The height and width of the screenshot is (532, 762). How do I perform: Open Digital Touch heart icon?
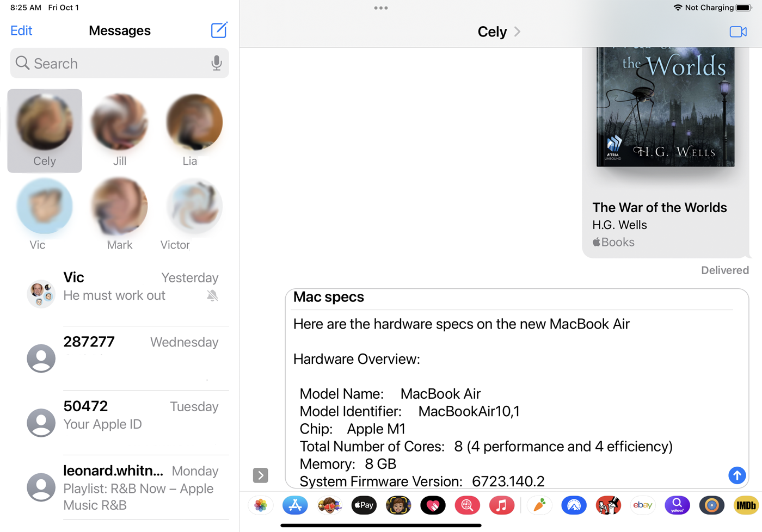(x=433, y=505)
